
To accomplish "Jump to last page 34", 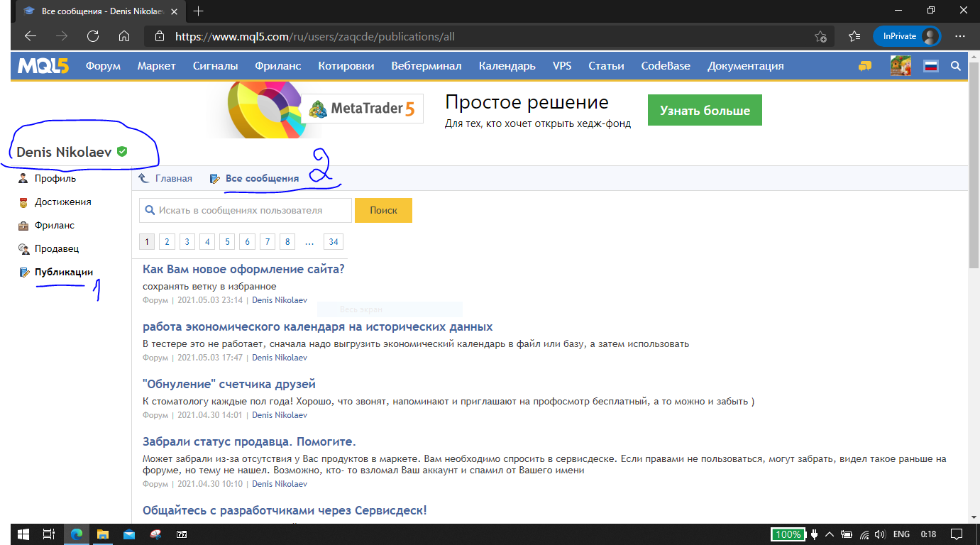I will [x=334, y=242].
